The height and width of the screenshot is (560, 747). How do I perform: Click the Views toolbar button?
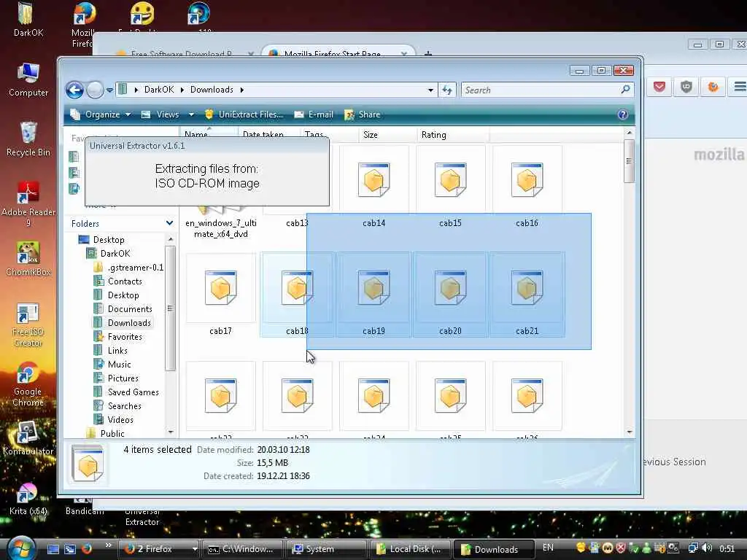pos(160,114)
